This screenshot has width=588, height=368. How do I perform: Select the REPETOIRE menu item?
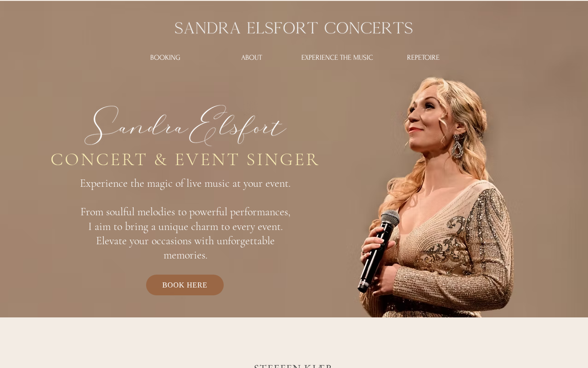(423, 57)
